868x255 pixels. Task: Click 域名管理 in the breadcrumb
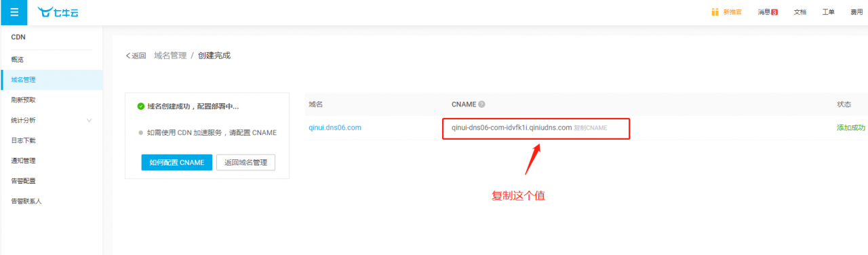click(x=170, y=56)
